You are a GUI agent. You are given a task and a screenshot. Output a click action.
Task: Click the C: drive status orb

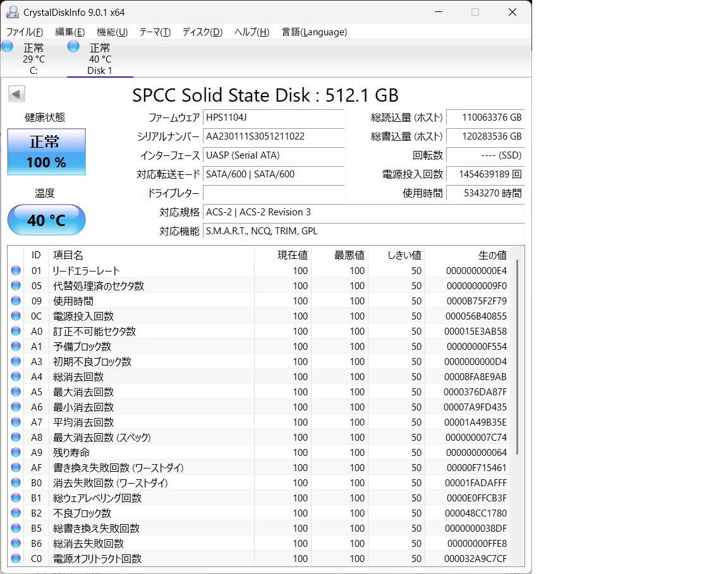[7, 46]
